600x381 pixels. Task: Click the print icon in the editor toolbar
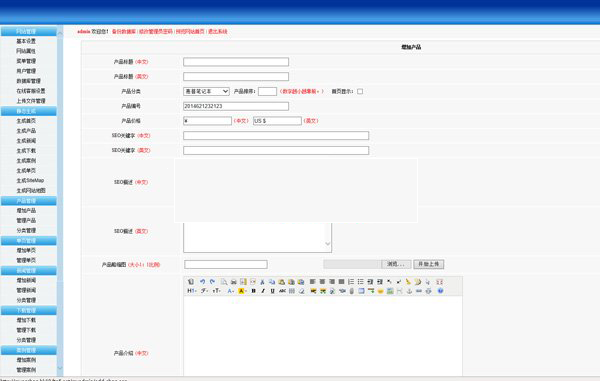point(233,282)
